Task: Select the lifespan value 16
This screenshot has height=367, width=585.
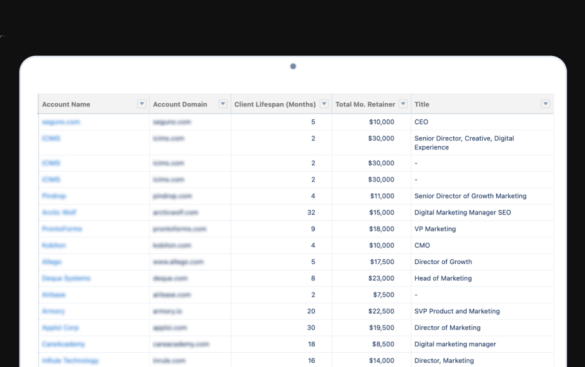Action: (x=312, y=360)
